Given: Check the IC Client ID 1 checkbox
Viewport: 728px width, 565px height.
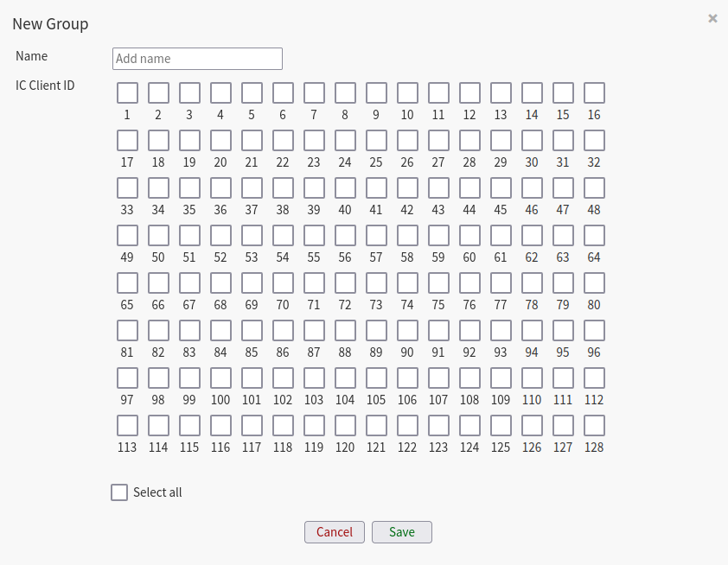Looking at the screenshot, I should [127, 93].
